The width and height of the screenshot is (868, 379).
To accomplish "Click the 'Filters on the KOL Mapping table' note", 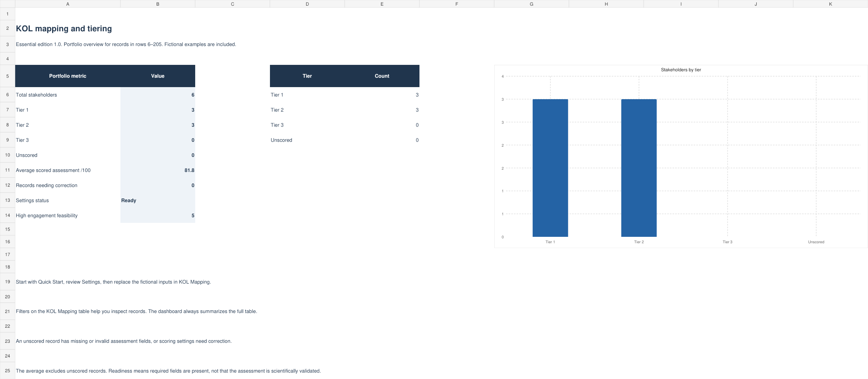I will click(x=136, y=311).
